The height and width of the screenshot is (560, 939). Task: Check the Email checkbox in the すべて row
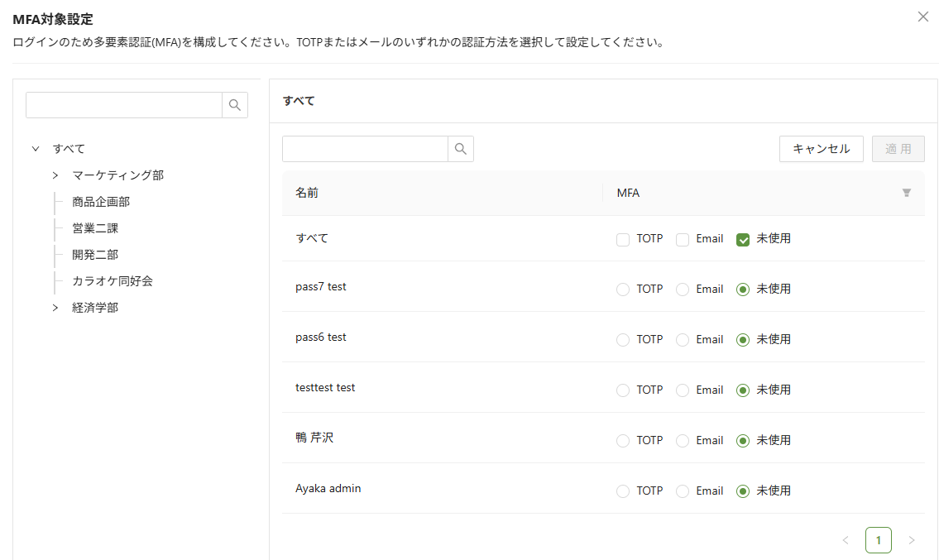coord(683,240)
